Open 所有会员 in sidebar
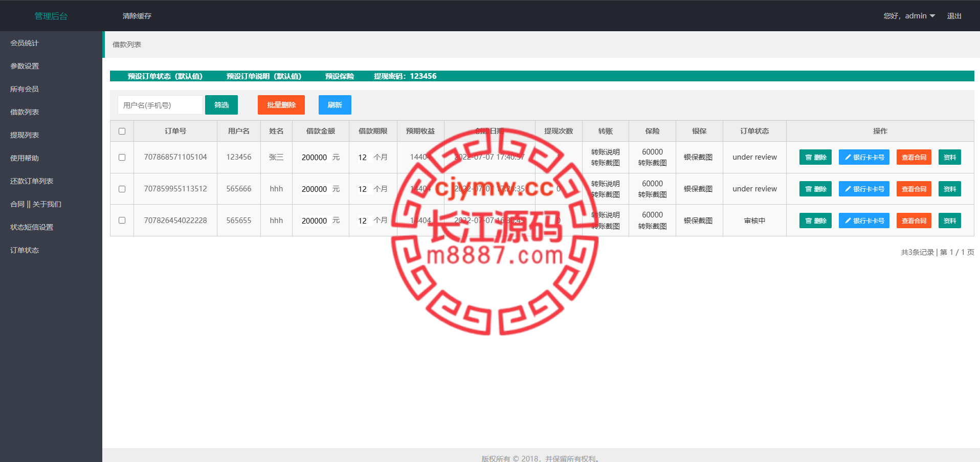 (x=25, y=89)
